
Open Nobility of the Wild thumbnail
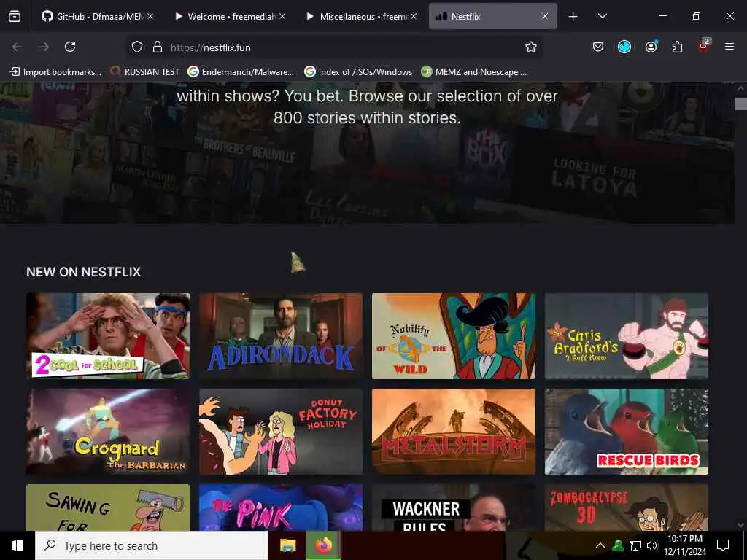(454, 335)
